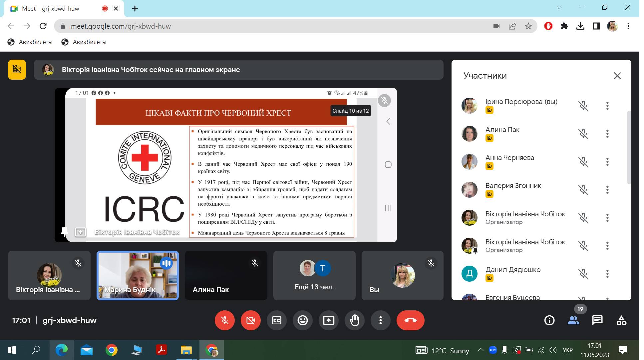The height and width of the screenshot is (360, 644).
Task: Open options menu for Валерия Згонник
Action: point(607,190)
